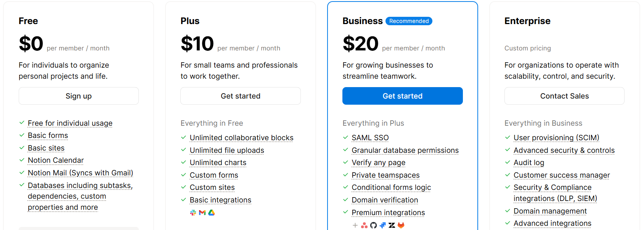The image size is (644, 230).
Task: Open the Granular database permissions link
Action: click(x=405, y=151)
